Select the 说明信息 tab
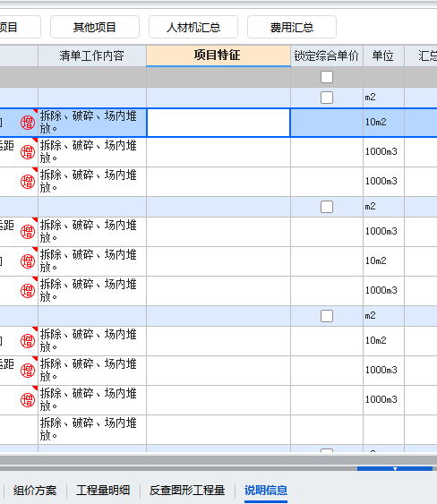Image resolution: width=437 pixels, height=504 pixels. click(266, 491)
